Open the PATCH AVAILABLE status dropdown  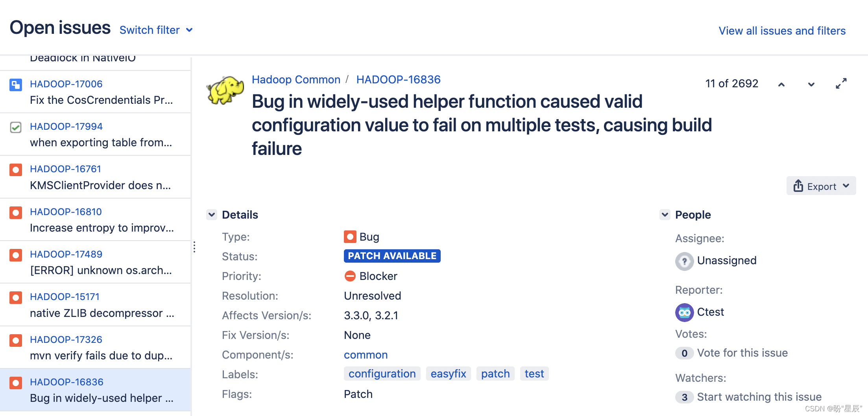[392, 256]
